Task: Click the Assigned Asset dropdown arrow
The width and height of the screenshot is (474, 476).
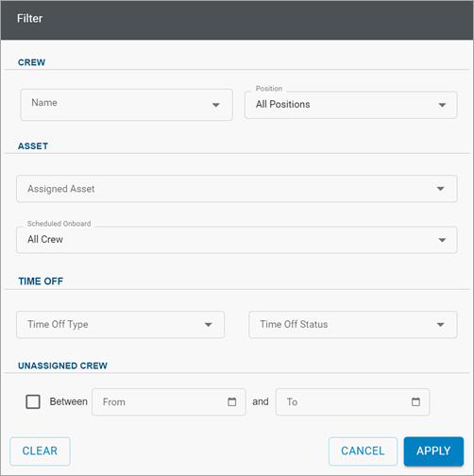Action: tap(441, 189)
